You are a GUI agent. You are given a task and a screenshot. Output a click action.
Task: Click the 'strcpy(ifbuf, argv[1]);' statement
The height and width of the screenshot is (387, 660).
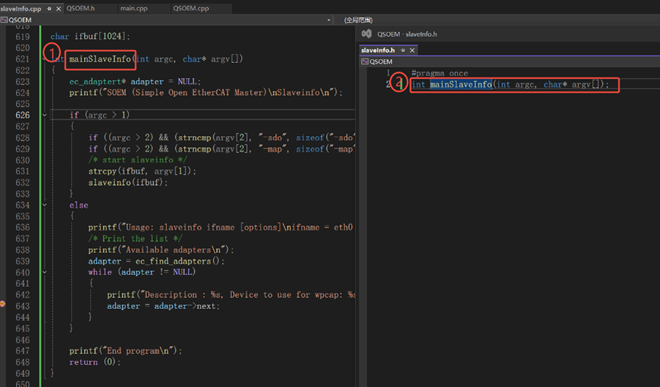[142, 171]
